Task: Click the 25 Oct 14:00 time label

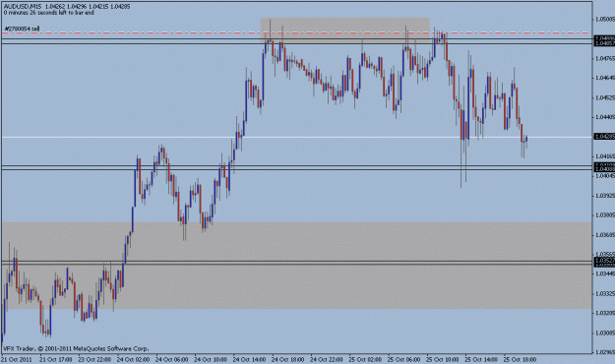Action: pyautogui.click(x=481, y=359)
